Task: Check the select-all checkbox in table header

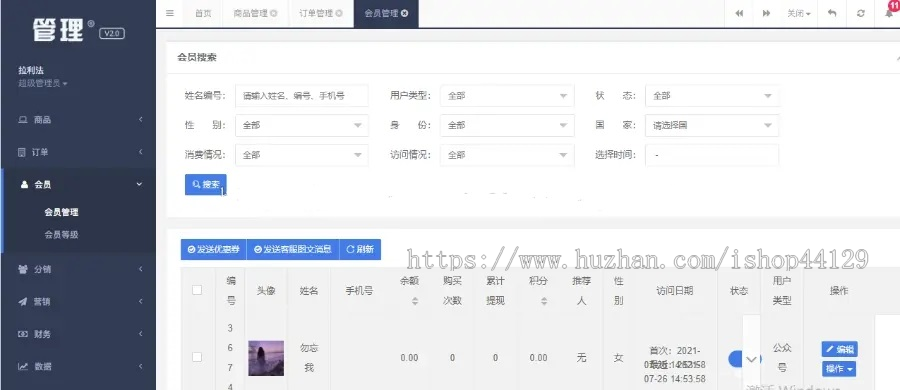Action: [x=197, y=290]
